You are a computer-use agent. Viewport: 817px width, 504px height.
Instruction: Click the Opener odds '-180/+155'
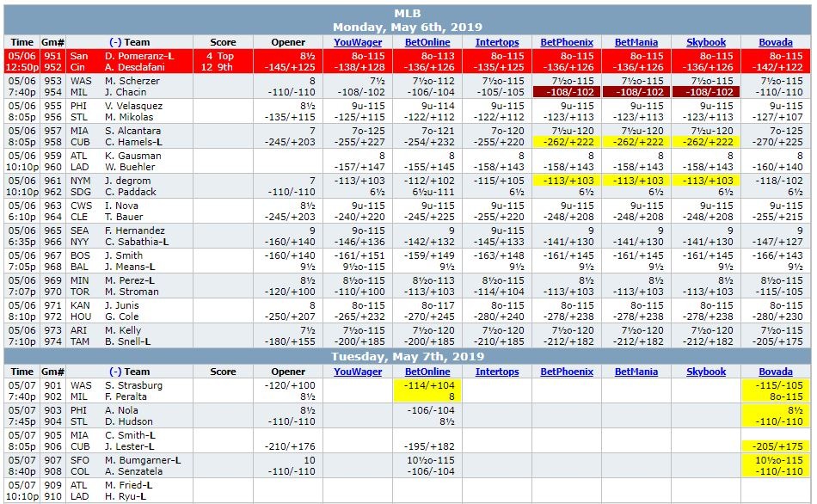tap(290, 342)
